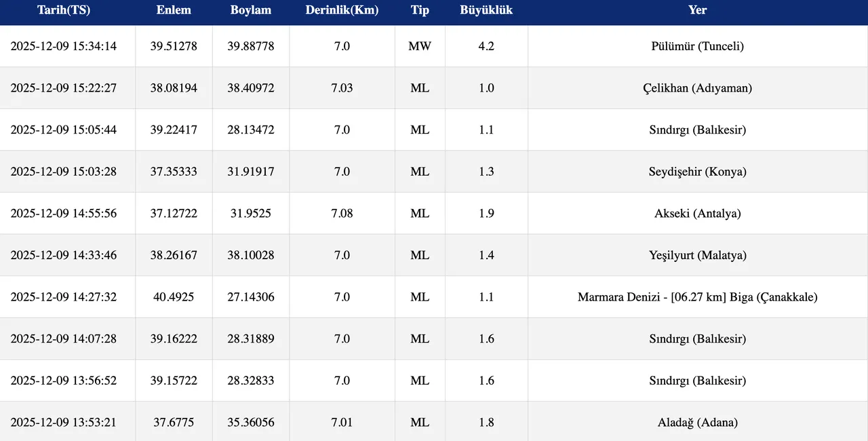868x441 pixels.
Task: Click the Derinlik(Km) column header
Action: [x=342, y=10]
